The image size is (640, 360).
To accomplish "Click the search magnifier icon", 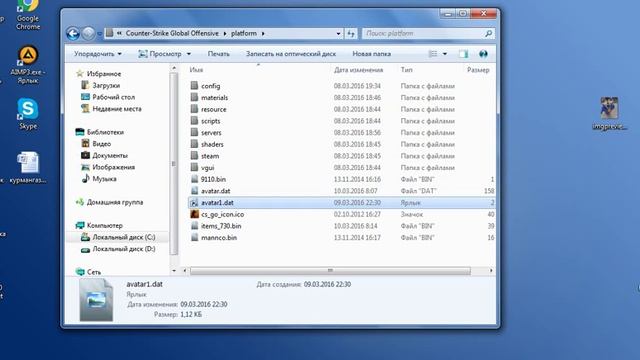I will [488, 33].
